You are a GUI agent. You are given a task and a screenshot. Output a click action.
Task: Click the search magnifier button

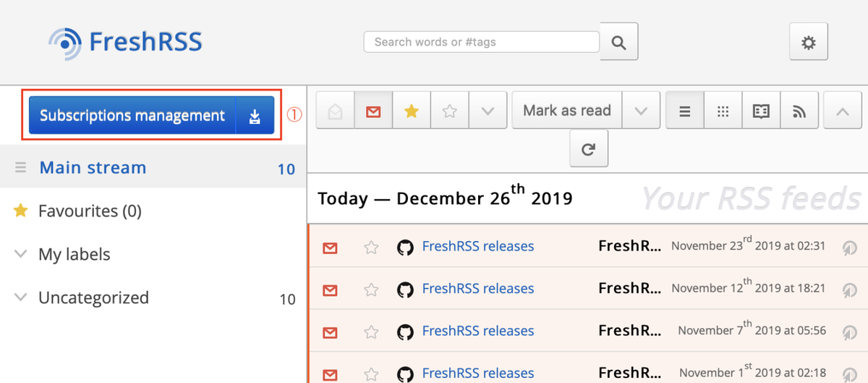coord(618,42)
